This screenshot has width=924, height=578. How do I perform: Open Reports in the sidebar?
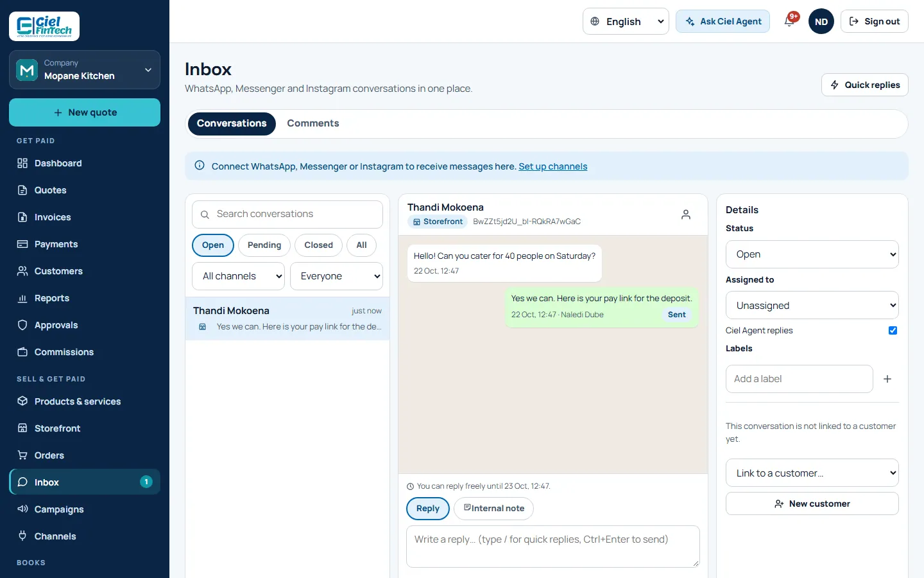[85, 298]
